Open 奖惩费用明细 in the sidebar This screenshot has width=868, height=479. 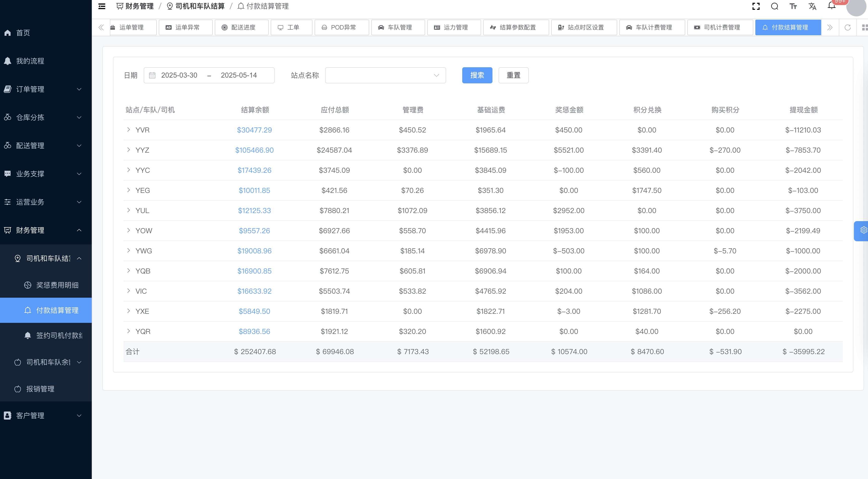[x=57, y=285]
